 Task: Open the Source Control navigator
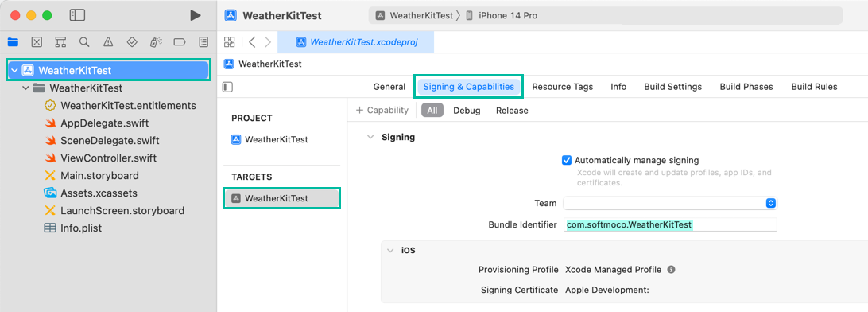point(37,41)
